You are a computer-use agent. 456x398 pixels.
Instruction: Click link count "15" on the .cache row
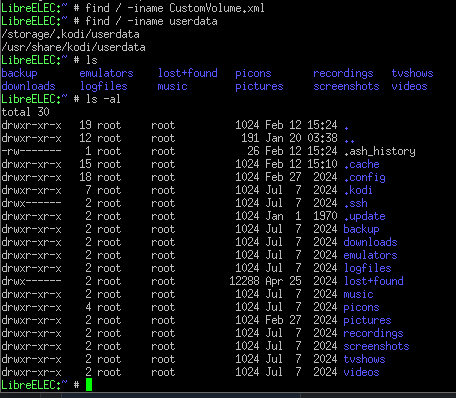pos(85,164)
